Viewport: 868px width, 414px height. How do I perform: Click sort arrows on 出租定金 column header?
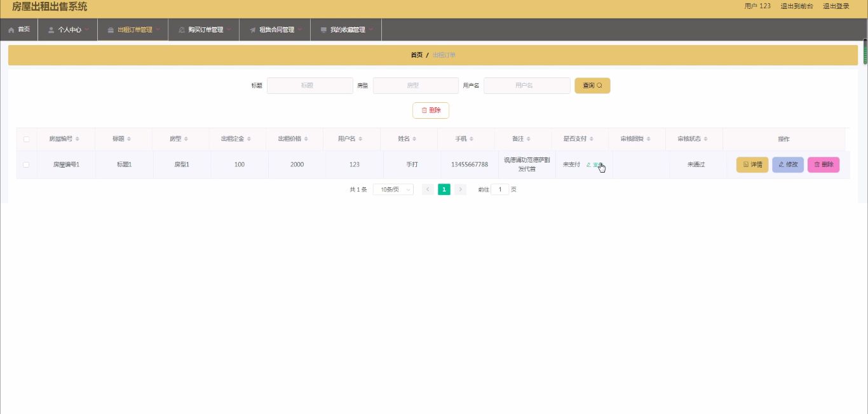coord(250,139)
